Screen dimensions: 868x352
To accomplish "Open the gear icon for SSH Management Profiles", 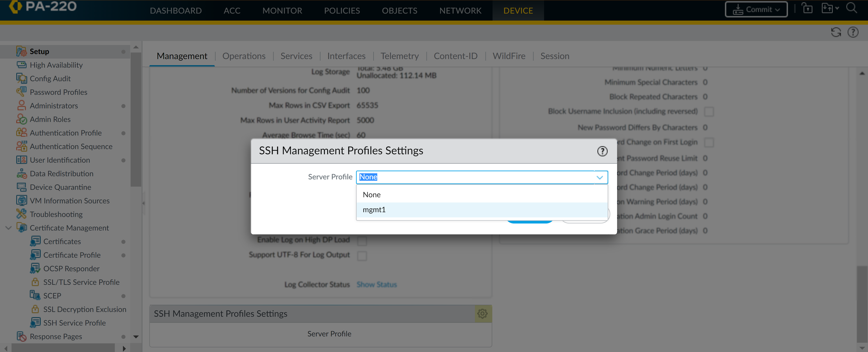I will 483,314.
